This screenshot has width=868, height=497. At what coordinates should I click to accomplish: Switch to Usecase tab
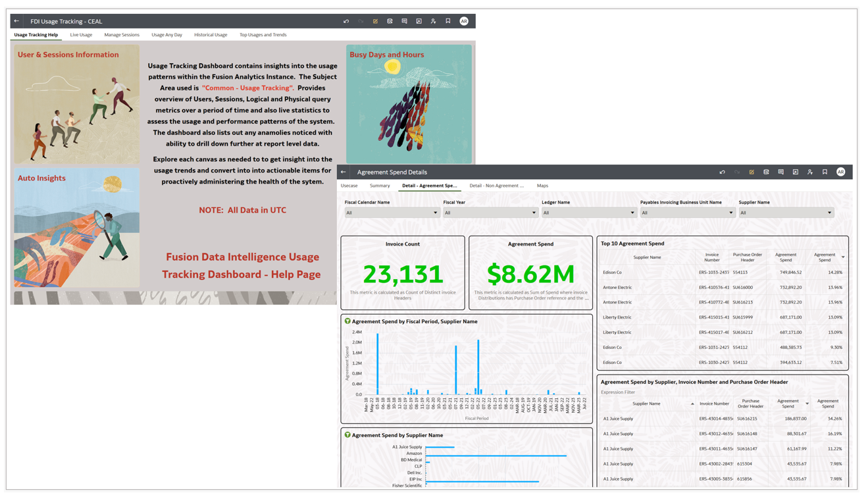click(349, 186)
